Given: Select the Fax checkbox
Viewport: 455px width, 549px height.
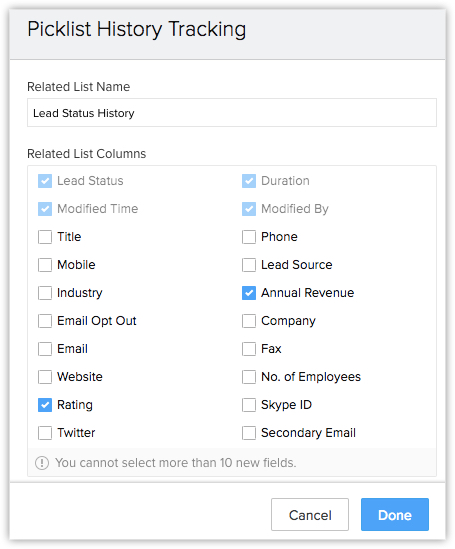Looking at the screenshot, I should 249,349.
